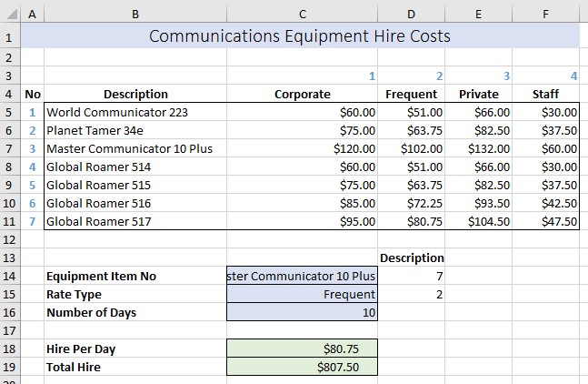Click item number 7 in column A
The height and width of the screenshot is (384, 588).
32,221
